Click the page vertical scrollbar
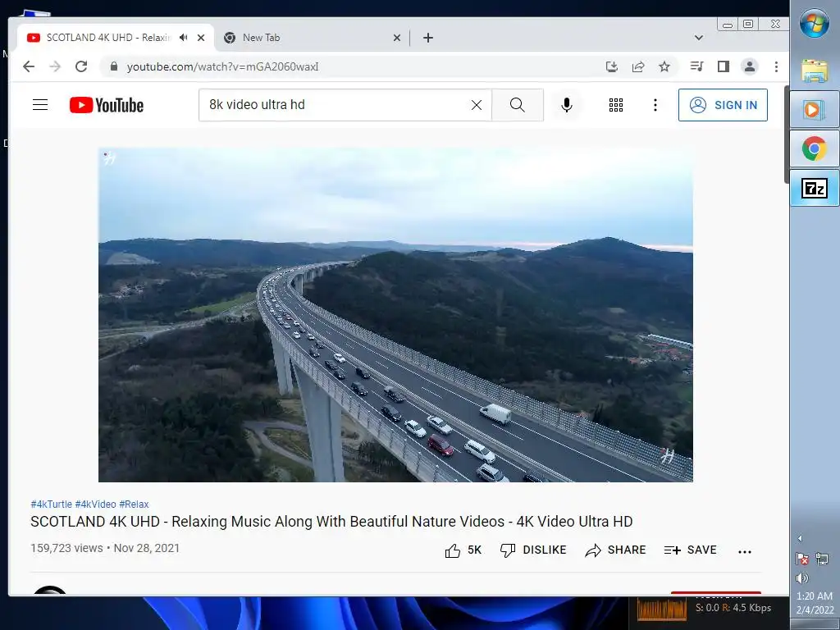The width and height of the screenshot is (840, 630). coord(787,134)
